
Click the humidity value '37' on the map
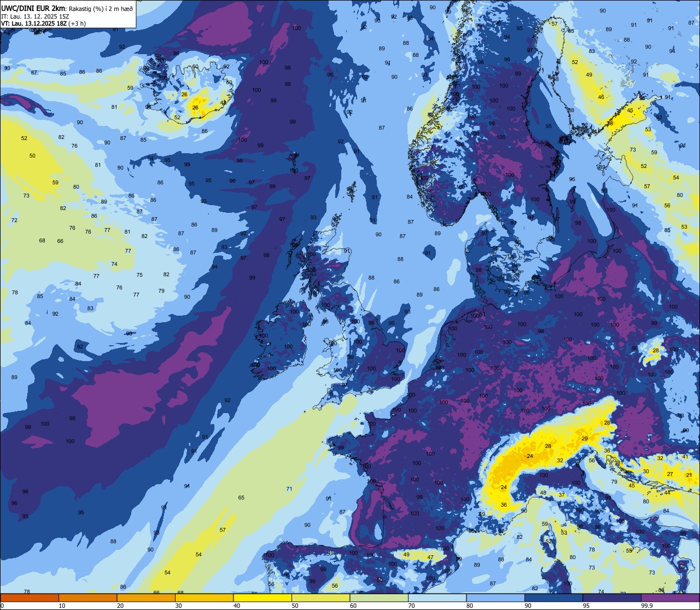pyautogui.click(x=562, y=495)
